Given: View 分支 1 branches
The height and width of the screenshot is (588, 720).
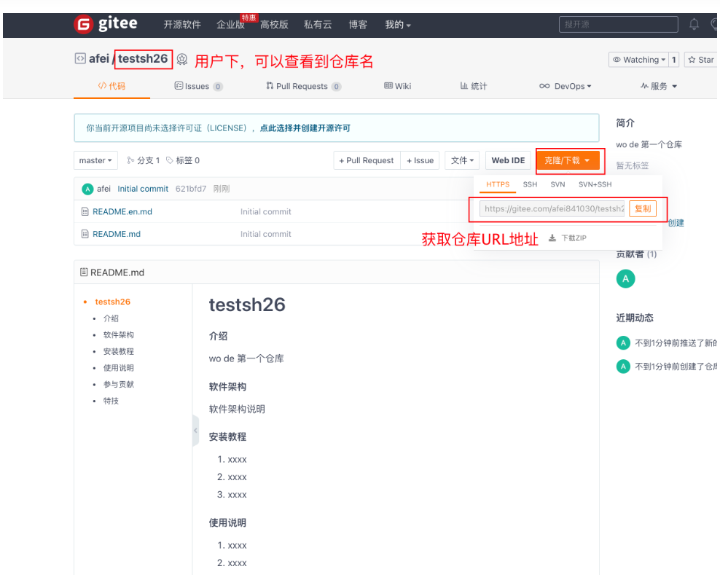Looking at the screenshot, I should (144, 160).
